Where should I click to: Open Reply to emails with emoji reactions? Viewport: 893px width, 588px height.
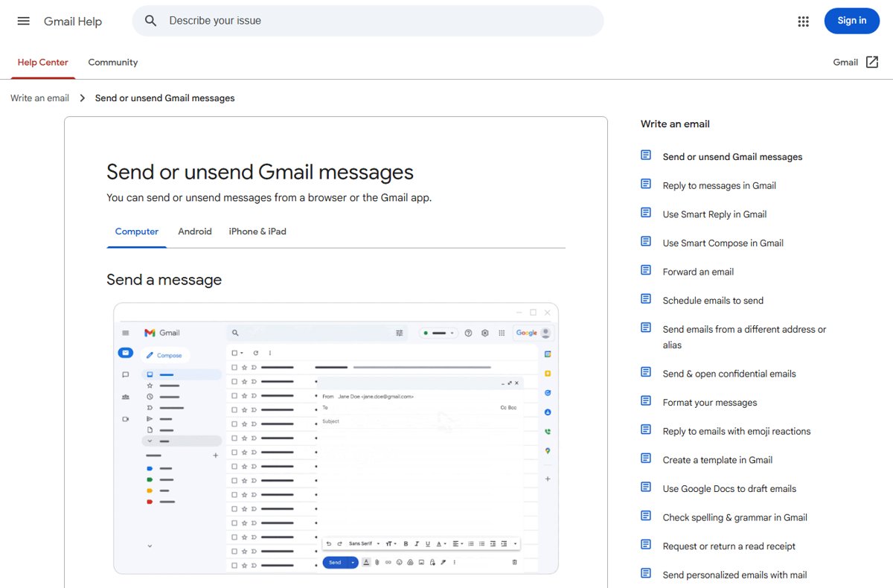tap(737, 431)
